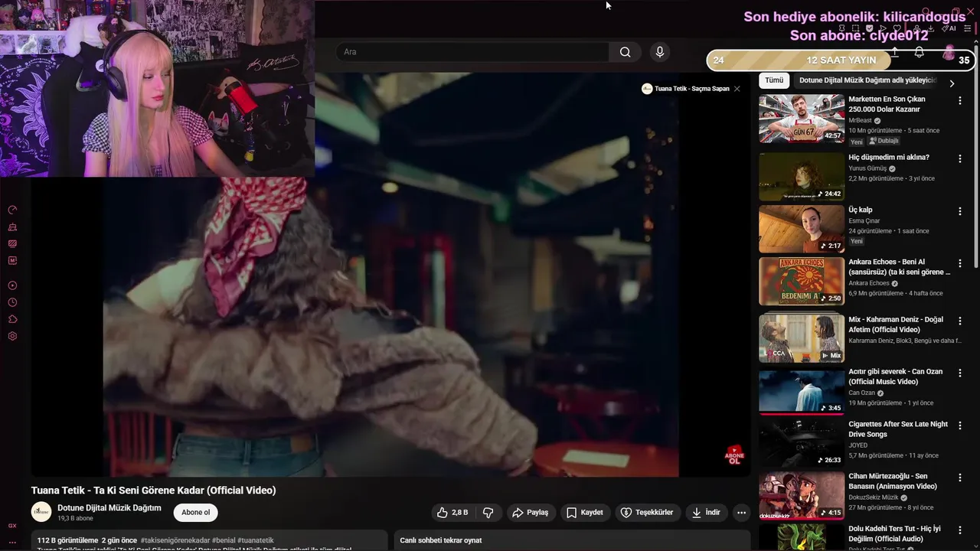Open MrBeast Marketten En Son Çıkan thumbnail
980x551 pixels.
tap(802, 119)
